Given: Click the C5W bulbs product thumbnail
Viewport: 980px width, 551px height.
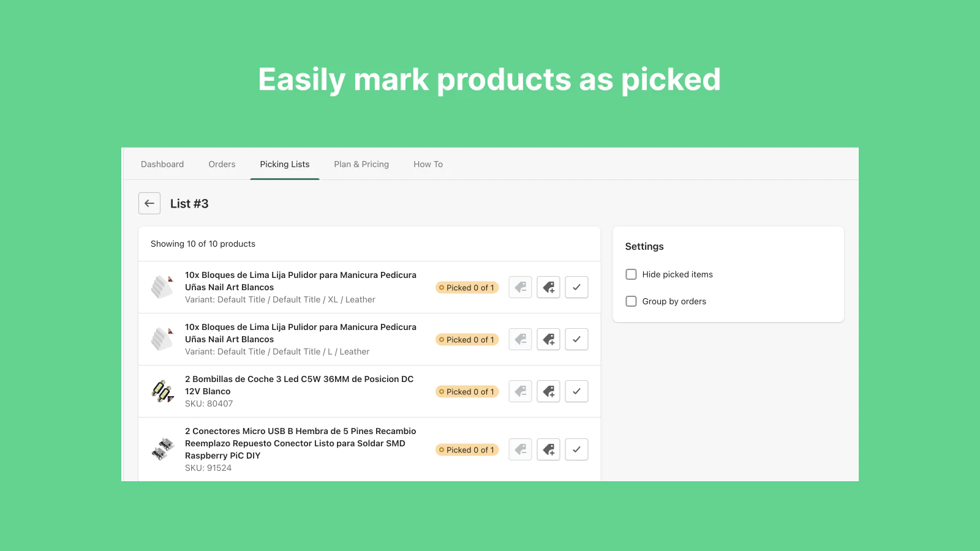Looking at the screenshot, I should pos(162,391).
